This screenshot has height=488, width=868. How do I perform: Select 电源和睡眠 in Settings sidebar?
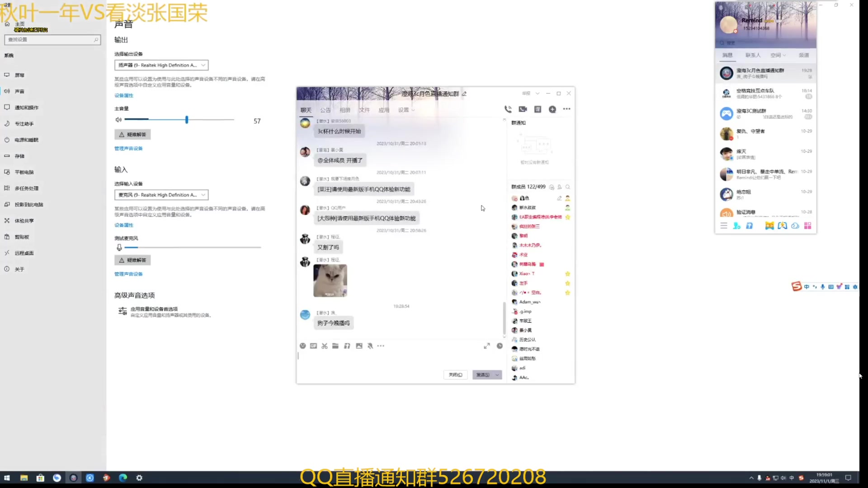click(27, 140)
